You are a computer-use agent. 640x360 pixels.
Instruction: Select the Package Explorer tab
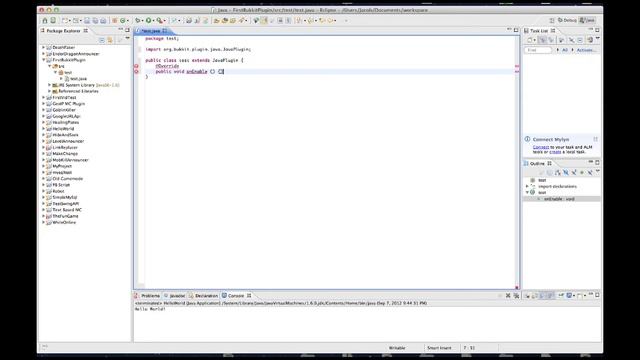[x=63, y=31]
